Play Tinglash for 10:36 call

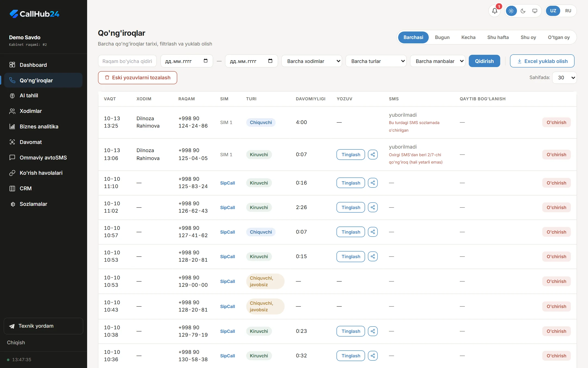click(x=351, y=356)
